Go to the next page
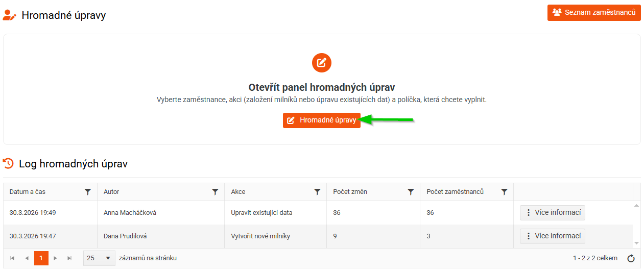 55,258
